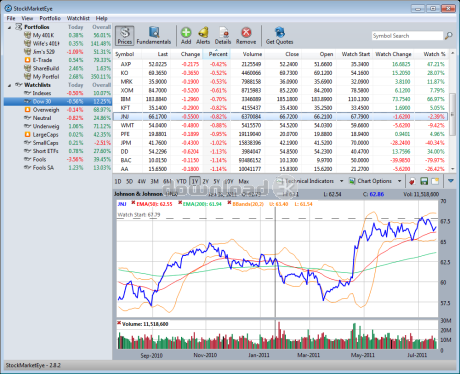This screenshot has height=374, width=460.
Task: Click the table scroll-down arrow
Action: pos(453,169)
